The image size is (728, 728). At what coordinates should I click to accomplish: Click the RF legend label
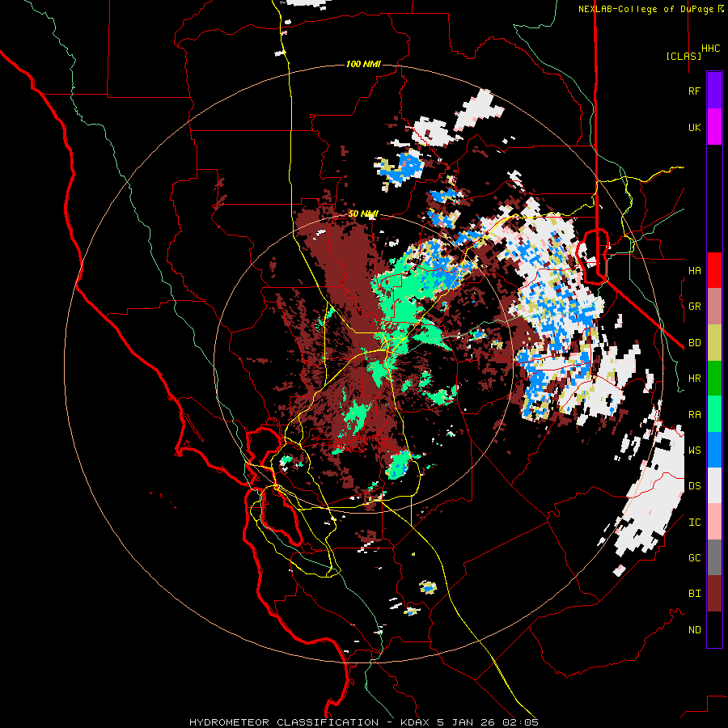[x=694, y=91]
